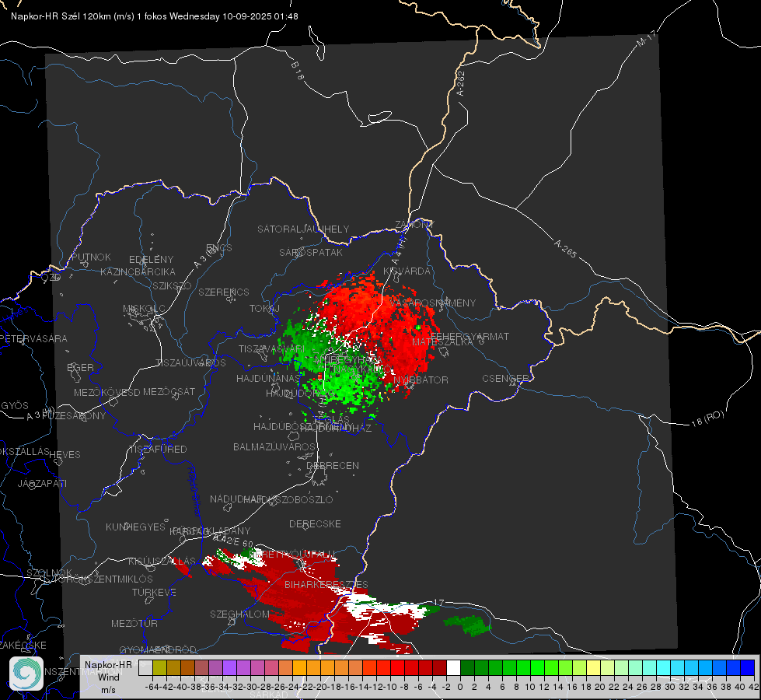Click the 'Napkor-HR Wind m/s' legend label
Image resolution: width=761 pixels, height=700 pixels.
pos(108,677)
